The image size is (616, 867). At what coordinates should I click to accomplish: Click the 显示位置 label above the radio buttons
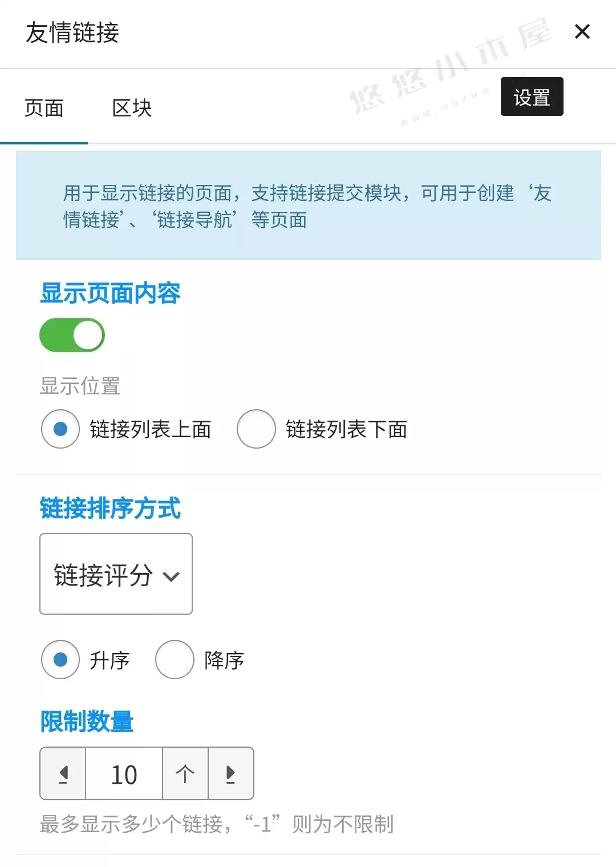(79, 387)
